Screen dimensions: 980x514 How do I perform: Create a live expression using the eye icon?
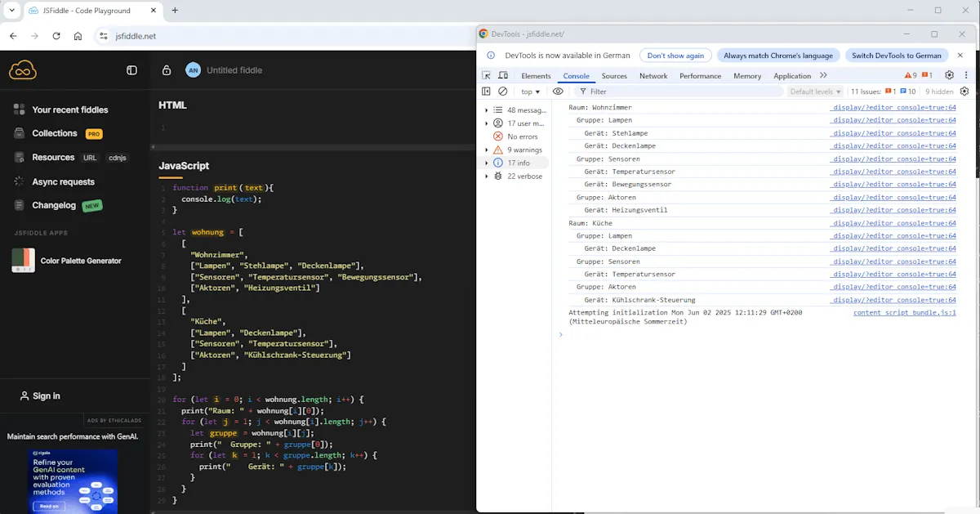[x=558, y=92]
